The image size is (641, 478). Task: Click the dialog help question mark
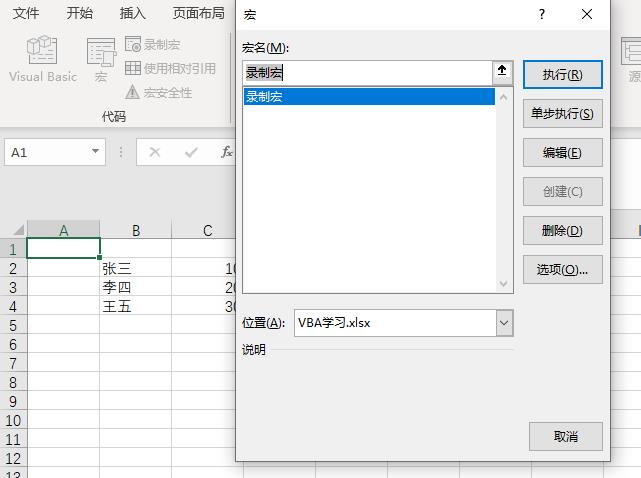542,15
